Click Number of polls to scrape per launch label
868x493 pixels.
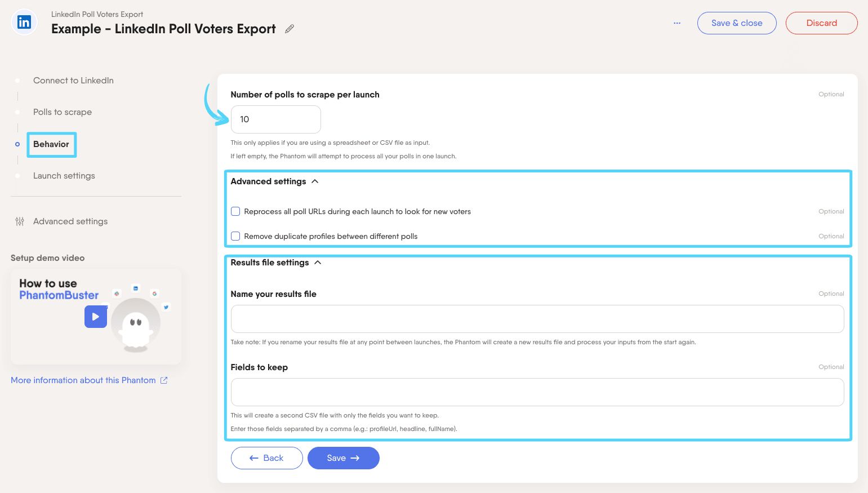pos(305,95)
